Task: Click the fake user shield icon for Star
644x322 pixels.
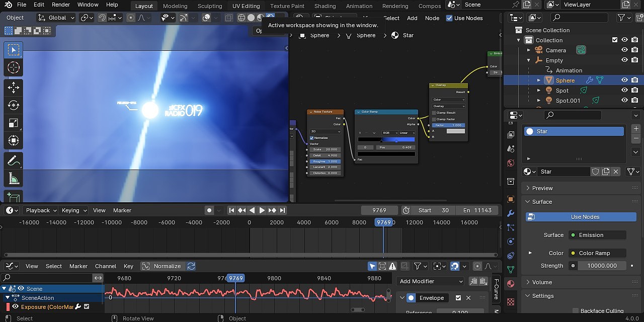Action: (x=596, y=172)
